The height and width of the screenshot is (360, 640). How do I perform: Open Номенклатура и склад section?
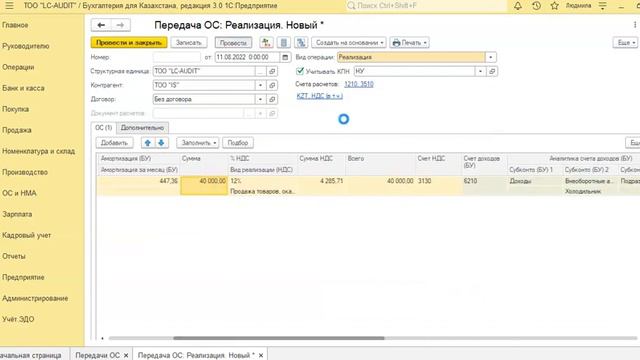tap(38, 151)
